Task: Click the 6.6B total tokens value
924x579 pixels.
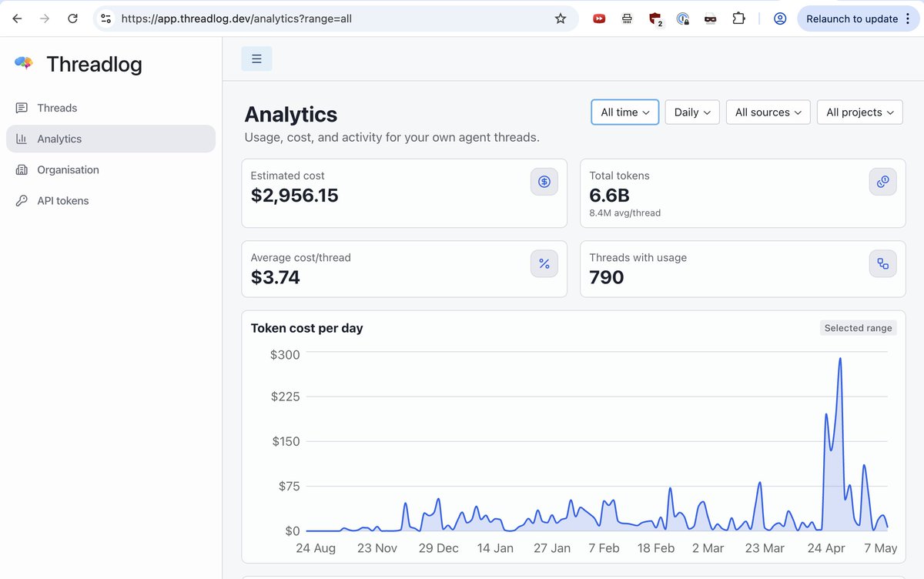Action: tap(609, 196)
